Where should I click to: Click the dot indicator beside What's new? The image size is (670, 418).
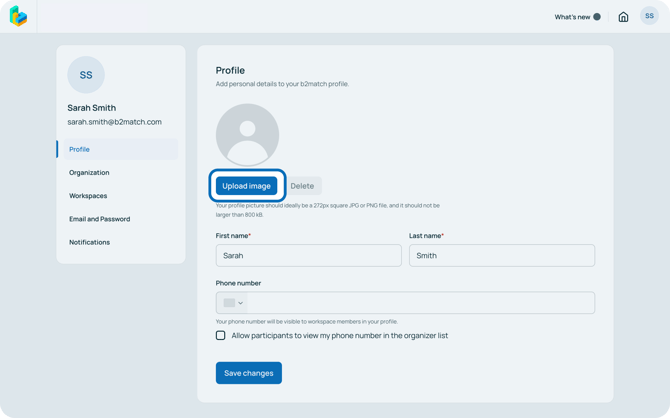pos(597,17)
